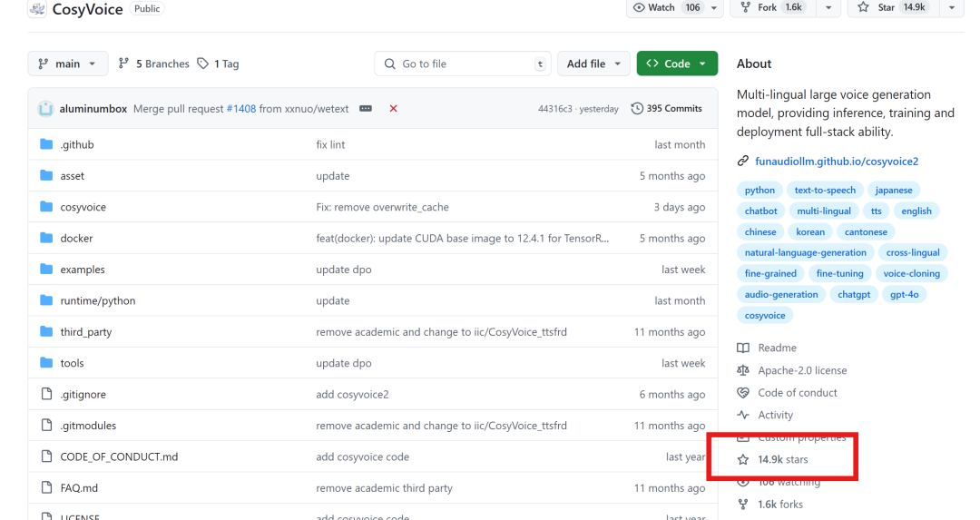Click the examples folder icon
Screen dimensions: 980x520
coord(46,270)
